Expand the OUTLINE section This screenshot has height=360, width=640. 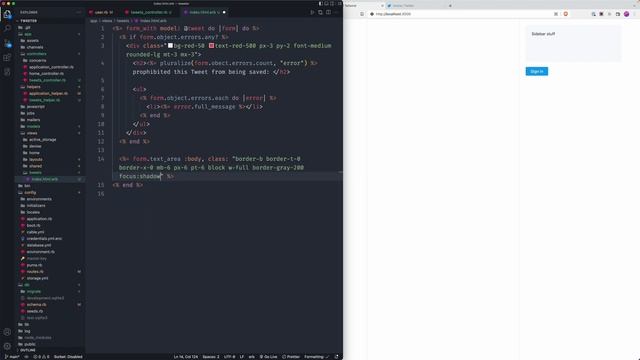click(x=28, y=350)
